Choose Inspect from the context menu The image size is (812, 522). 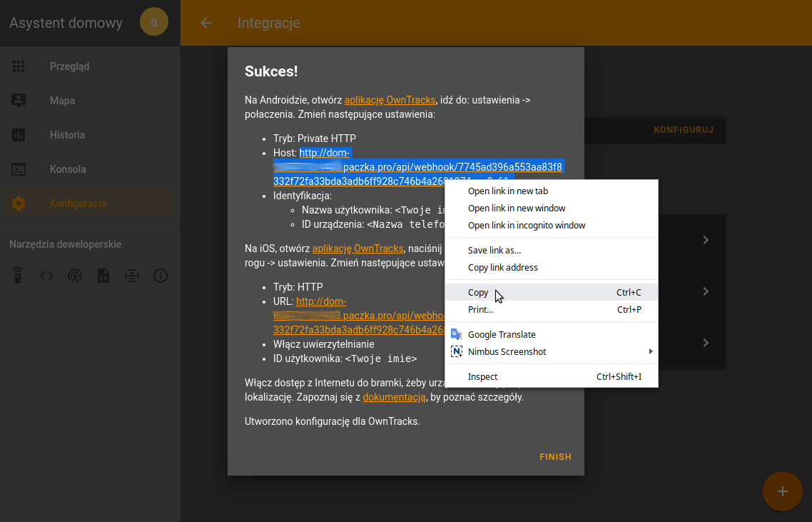pyautogui.click(x=552, y=377)
